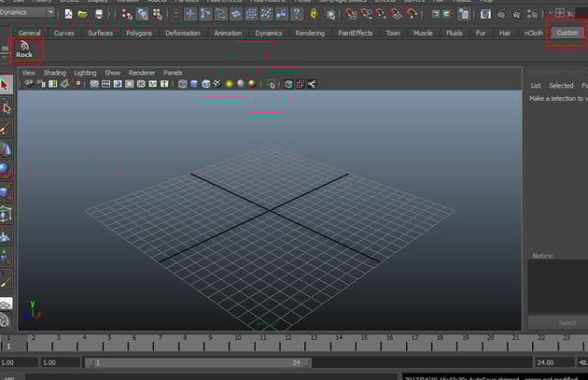Pick the Paint Selection brush tool
The width and height of the screenshot is (588, 380).
[x=7, y=125]
